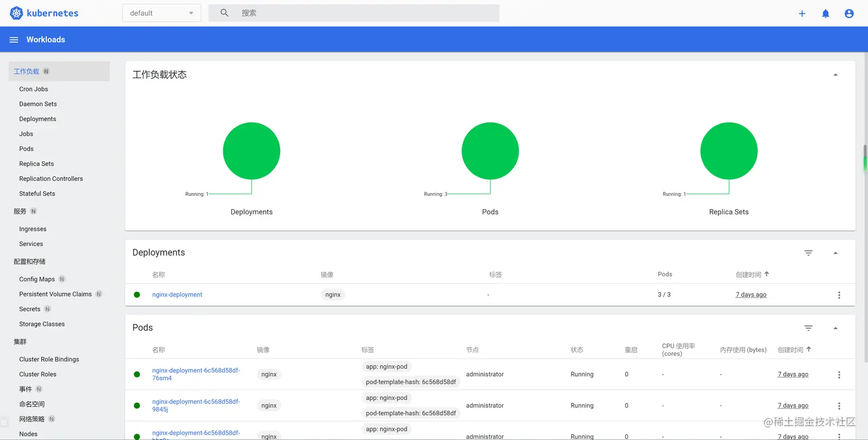Open Persistent Volume Claims in sidebar

[55, 294]
